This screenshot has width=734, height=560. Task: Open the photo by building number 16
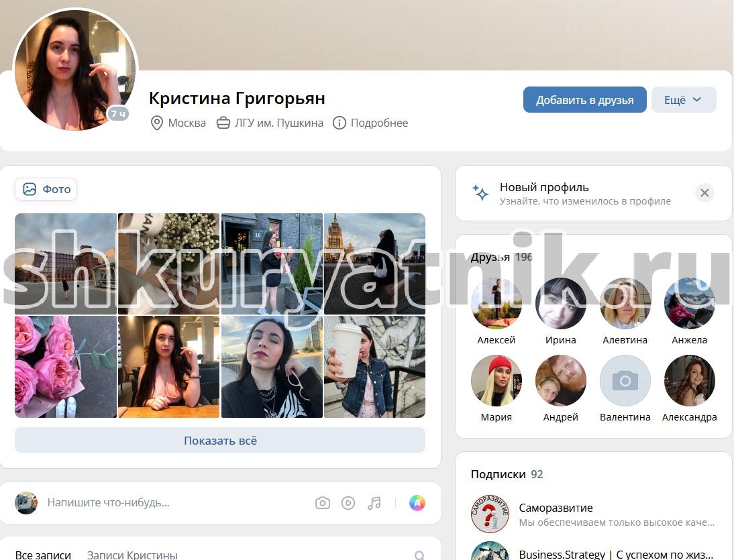click(272, 264)
